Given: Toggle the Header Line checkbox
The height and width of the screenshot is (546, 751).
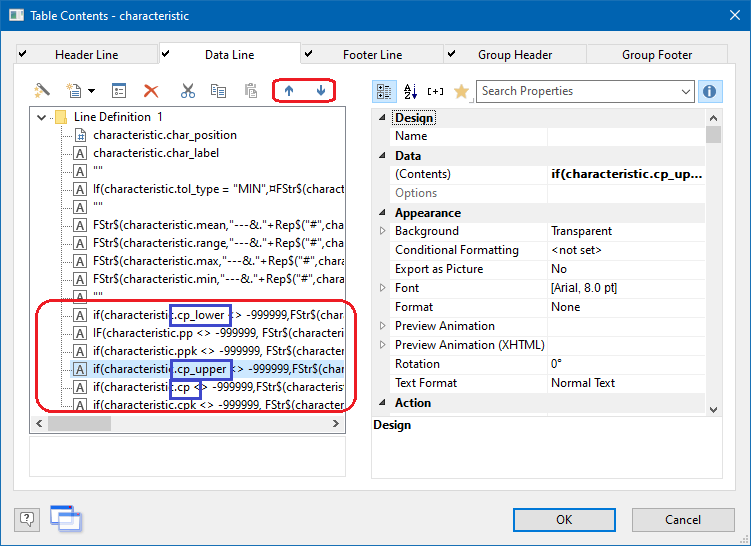Looking at the screenshot, I should pyautogui.click(x=23, y=54).
